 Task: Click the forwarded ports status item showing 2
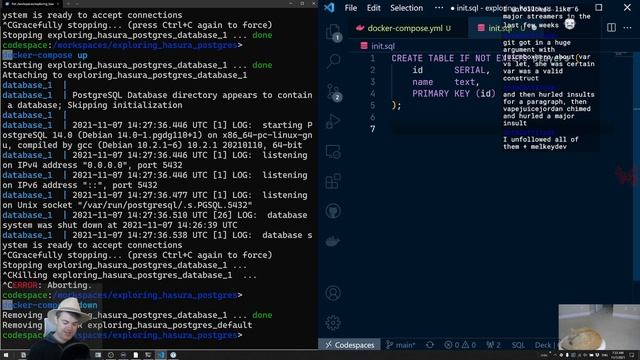tap(493, 345)
